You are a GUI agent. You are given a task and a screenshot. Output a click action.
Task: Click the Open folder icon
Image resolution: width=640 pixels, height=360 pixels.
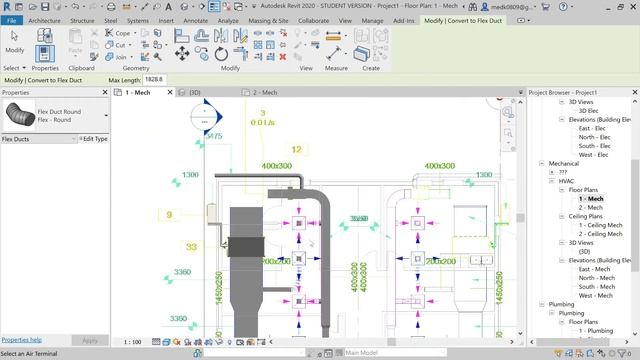coord(33,7)
